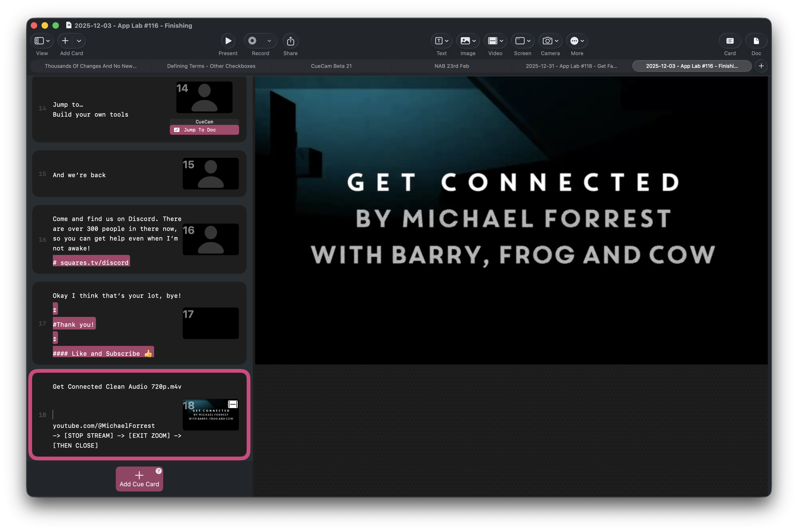Toggle the View sidebar icon

point(39,41)
